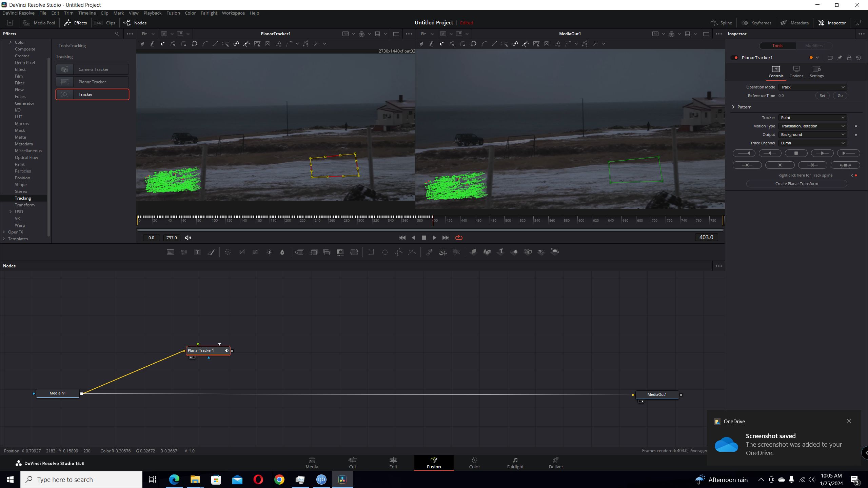Add a Transform tool from the toolbar
The width and height of the screenshot is (868, 488).
pyautogui.click(x=354, y=252)
